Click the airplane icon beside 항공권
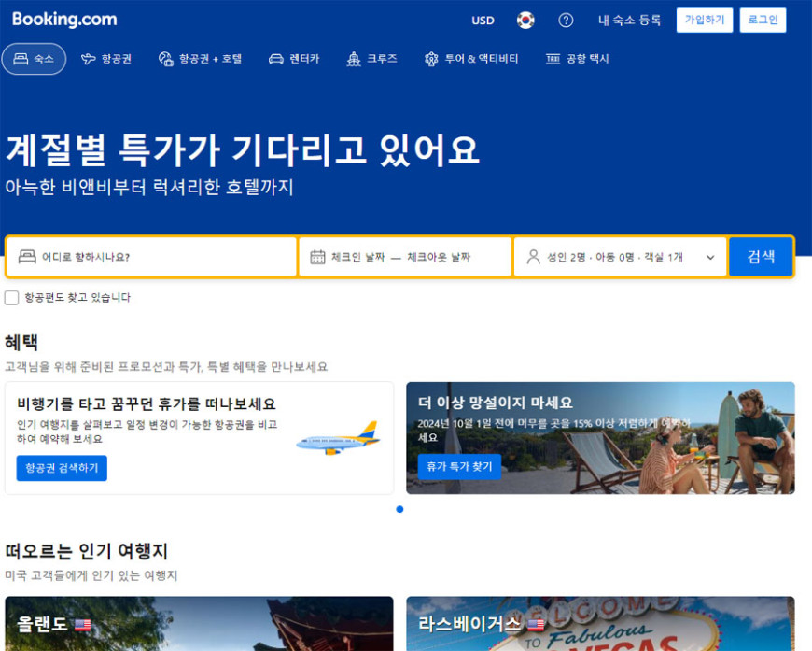The image size is (812, 651). (x=89, y=59)
